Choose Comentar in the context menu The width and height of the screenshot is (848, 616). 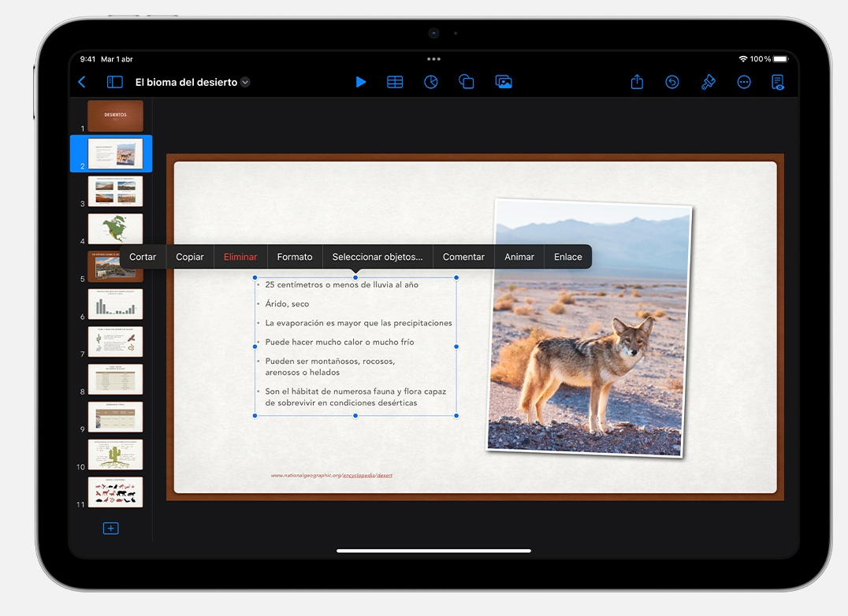[x=463, y=258]
